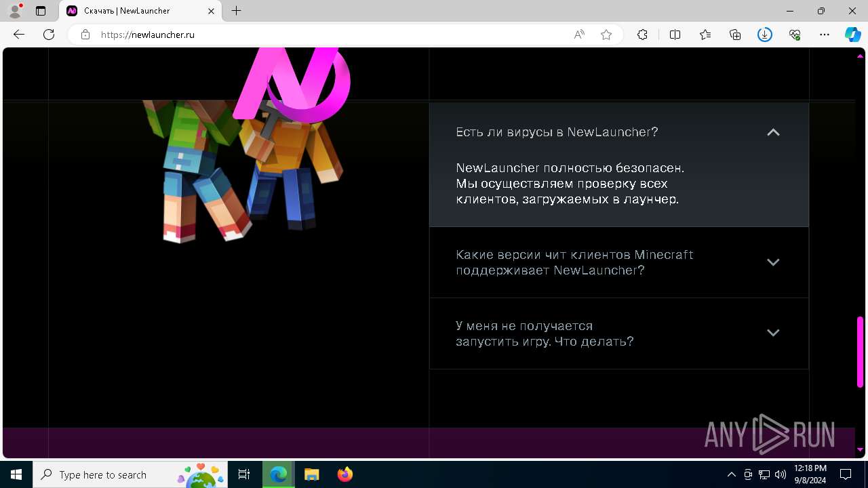The height and width of the screenshot is (488, 868).
Task: Open the network status tray icon
Action: point(764,474)
